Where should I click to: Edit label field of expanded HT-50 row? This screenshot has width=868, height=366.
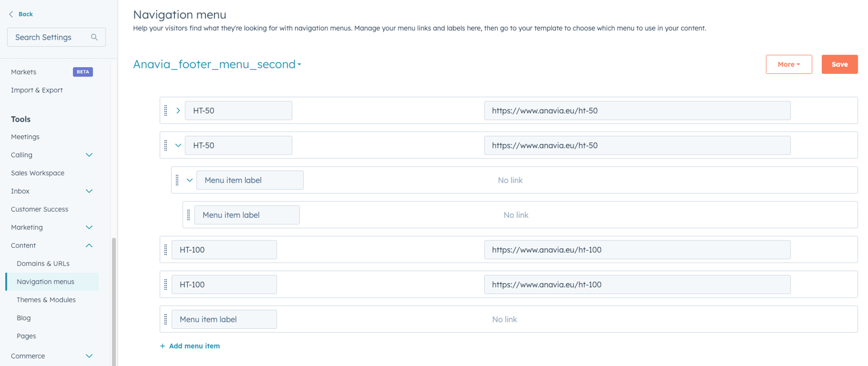click(239, 146)
